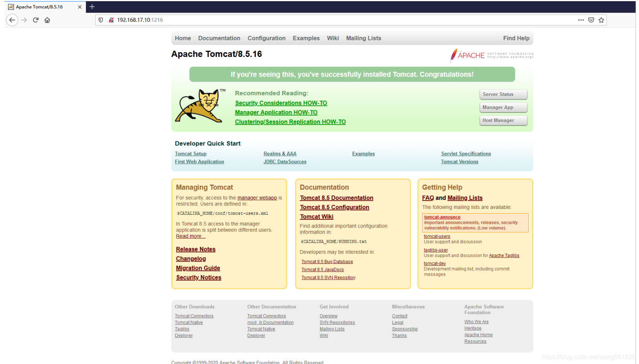The width and height of the screenshot is (639, 364).
Task: Open Examples link under Developer Quick Start
Action: pyautogui.click(x=363, y=154)
